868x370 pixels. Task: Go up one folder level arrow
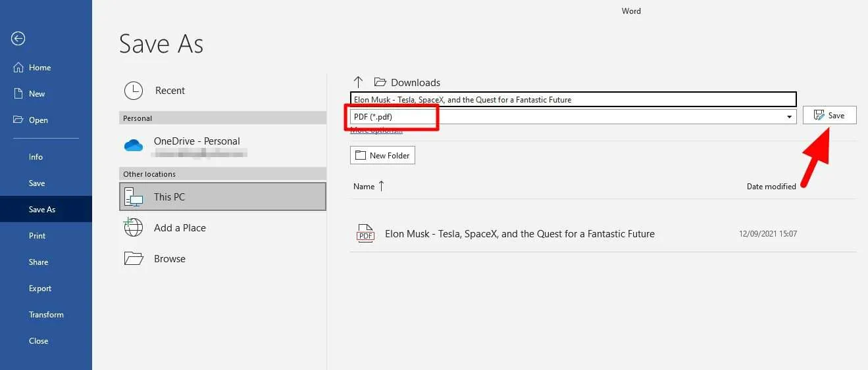click(358, 82)
